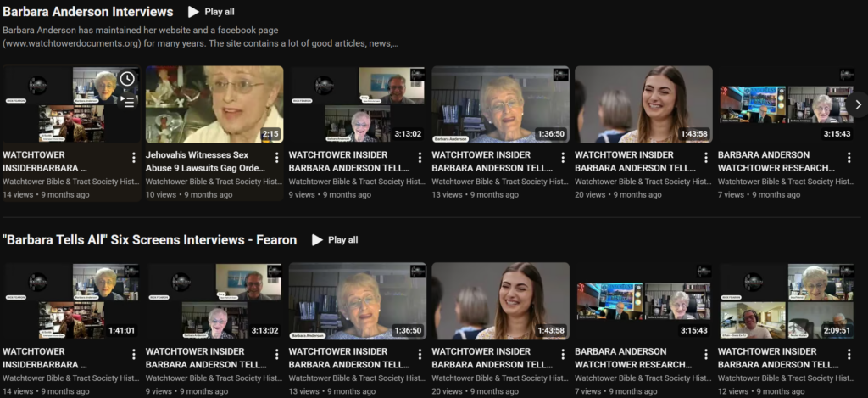Open the 3:15:43 thumbnail in Barbara Anderson Interviews
The height and width of the screenshot is (398, 868).
click(787, 104)
